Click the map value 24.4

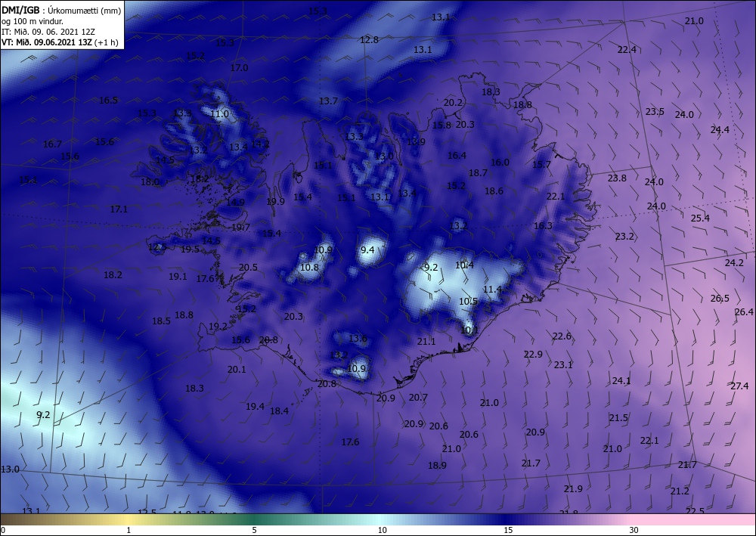(x=720, y=130)
